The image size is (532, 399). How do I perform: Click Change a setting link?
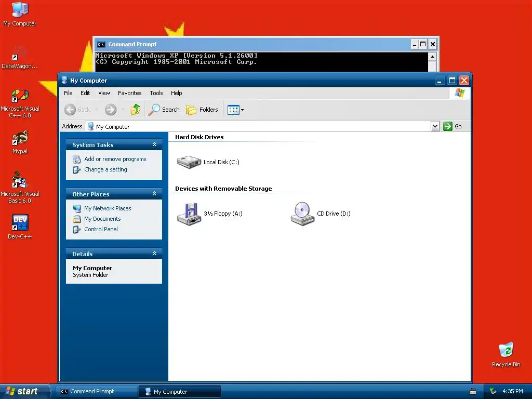pos(105,170)
